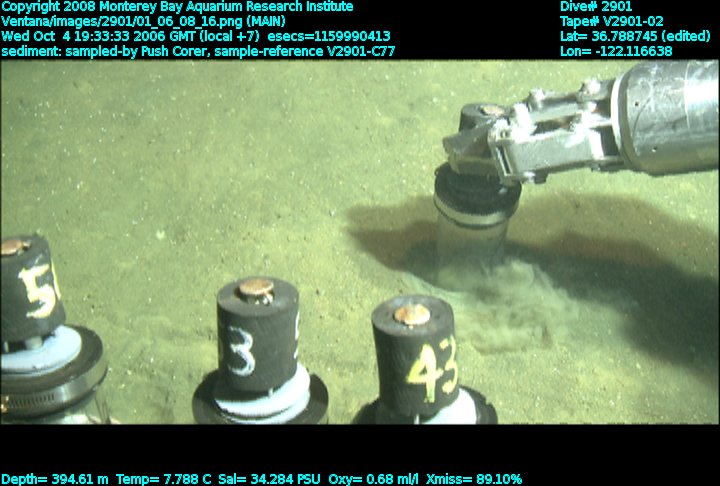Image resolution: width=720 pixels, height=486 pixels.
Task: Click the 'Xmiss= 89.10%' readout
Action: click(x=474, y=480)
